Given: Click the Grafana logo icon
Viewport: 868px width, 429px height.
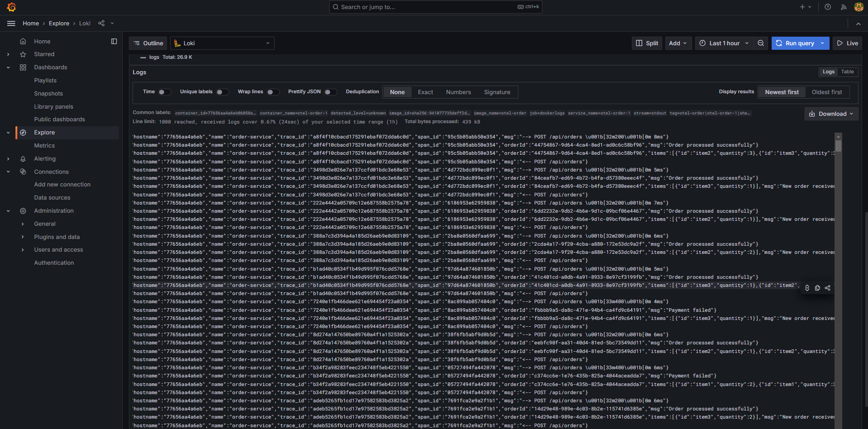Looking at the screenshot, I should (x=12, y=7).
